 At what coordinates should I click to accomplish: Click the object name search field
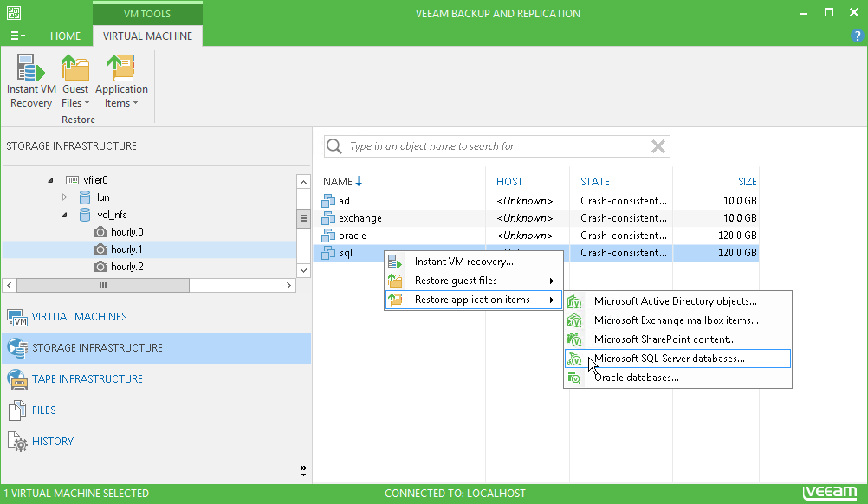click(494, 146)
